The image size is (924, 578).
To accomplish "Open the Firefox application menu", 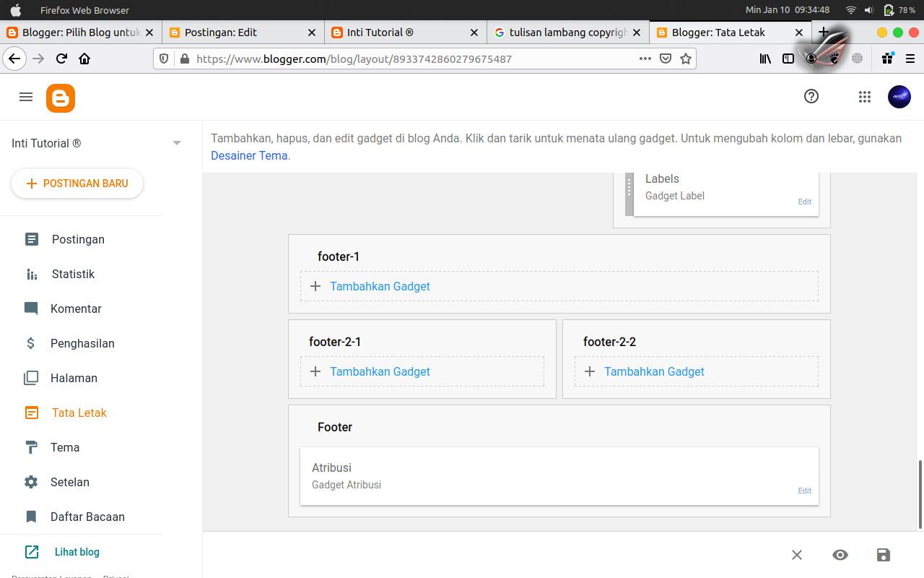I will 911,59.
